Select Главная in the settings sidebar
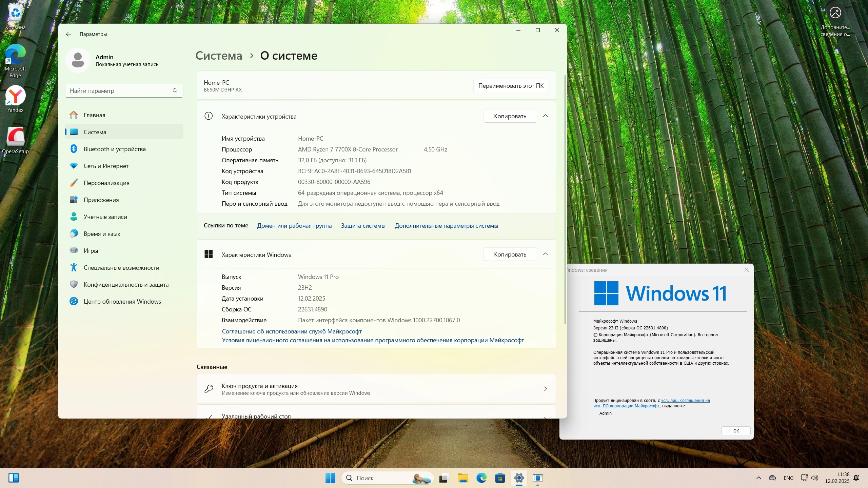 click(94, 115)
